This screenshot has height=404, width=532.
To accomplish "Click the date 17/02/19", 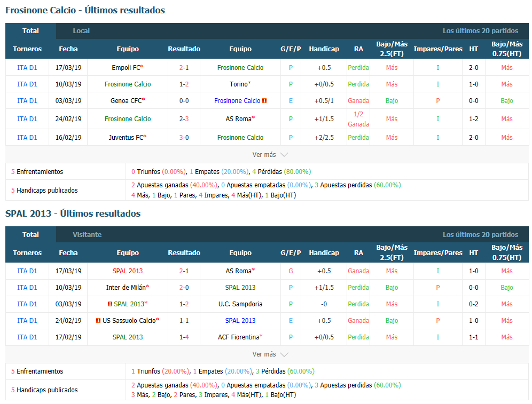I will (68, 337).
